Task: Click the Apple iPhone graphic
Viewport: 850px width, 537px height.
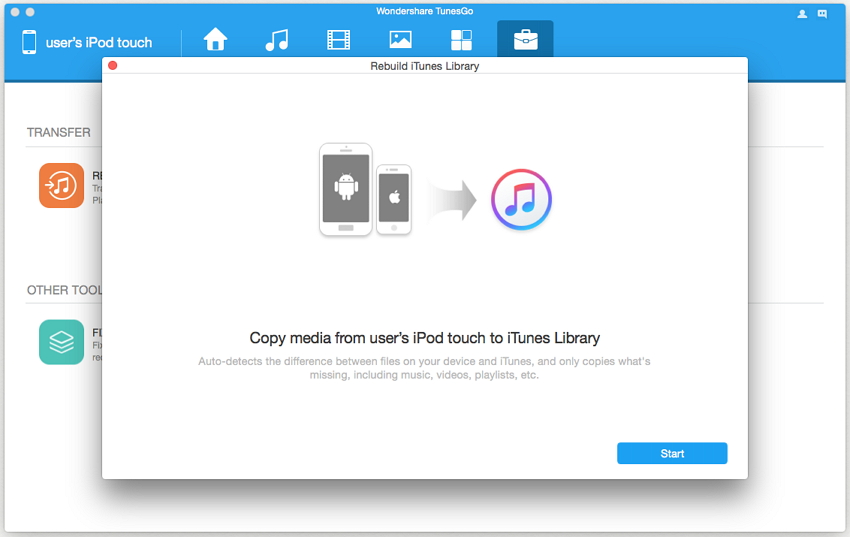Action: click(x=394, y=199)
